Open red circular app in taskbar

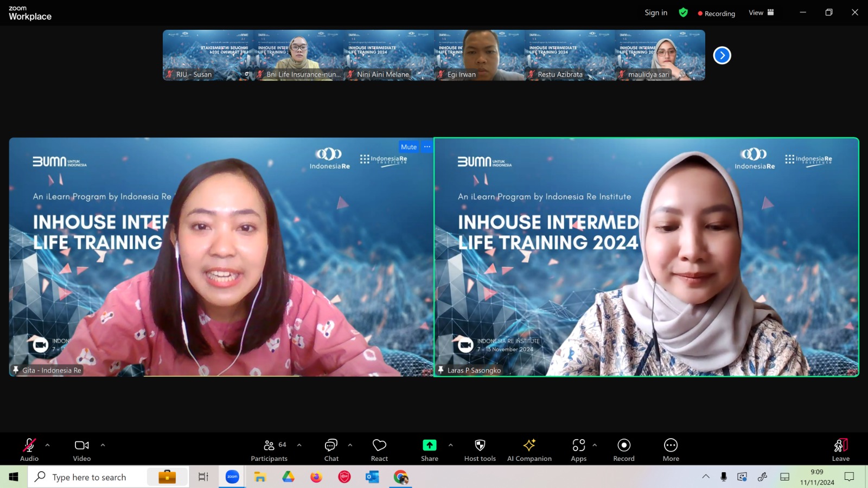tap(344, 477)
